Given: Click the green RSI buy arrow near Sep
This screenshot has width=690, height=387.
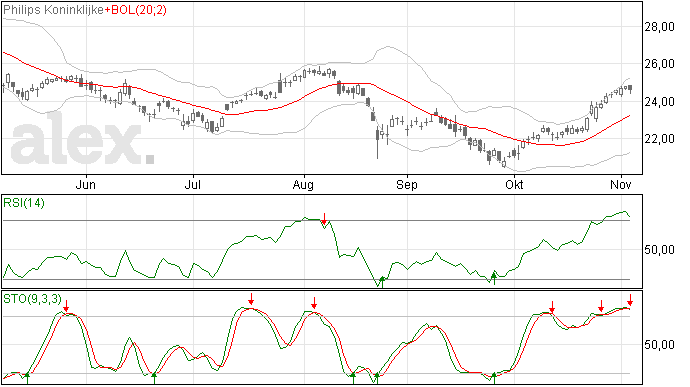Looking at the screenshot, I should pos(382,282).
